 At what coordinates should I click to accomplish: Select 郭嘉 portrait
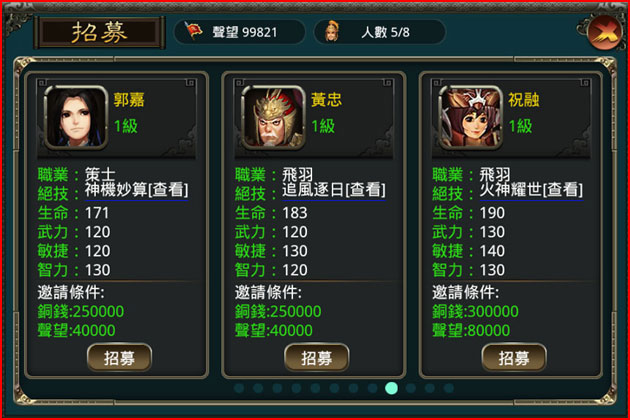[x=76, y=117]
